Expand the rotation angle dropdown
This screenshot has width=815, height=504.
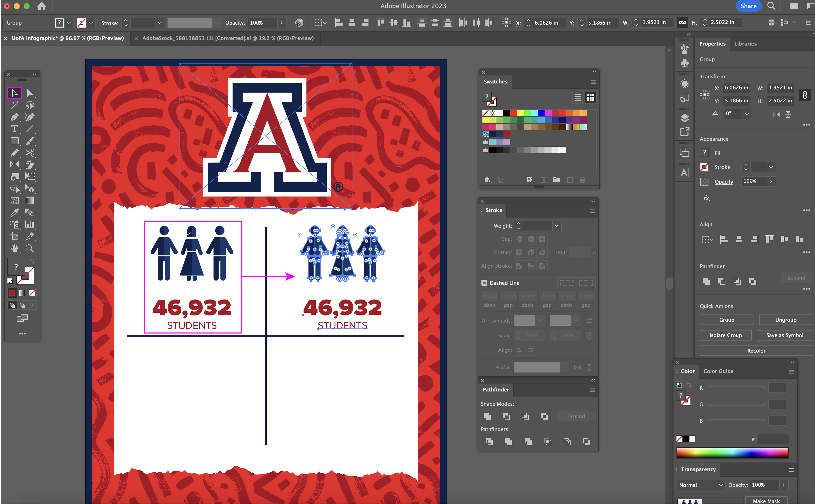click(x=747, y=114)
